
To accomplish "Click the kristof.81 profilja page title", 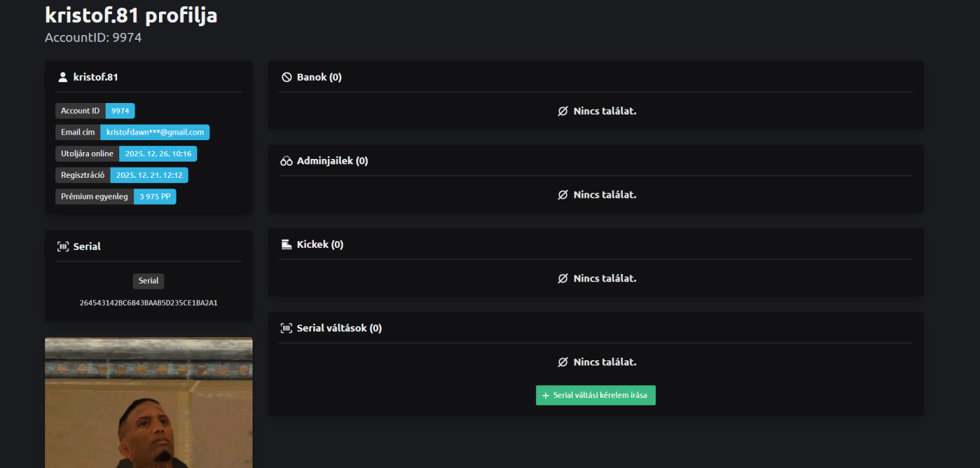I will pyautogui.click(x=131, y=15).
